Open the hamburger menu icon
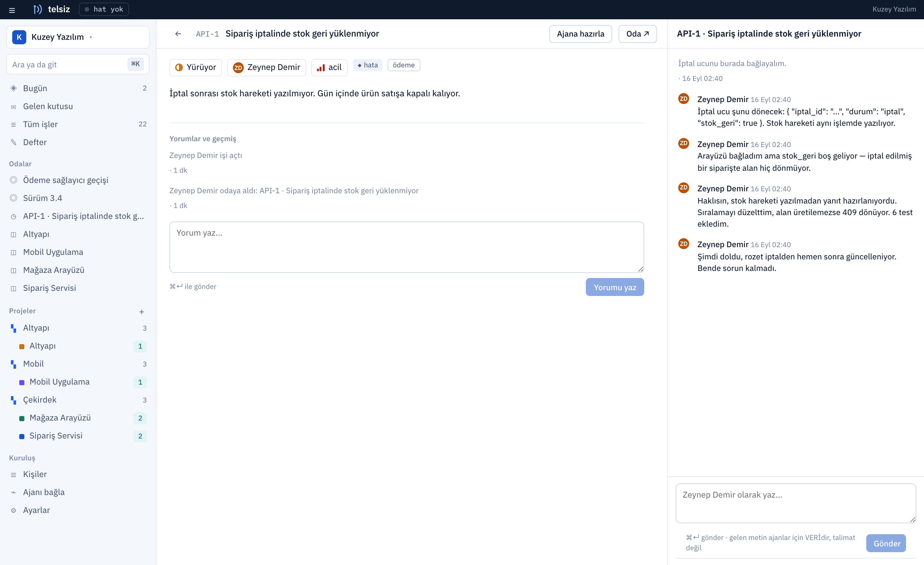Screen dimensions: 924x565 (x=12, y=10)
